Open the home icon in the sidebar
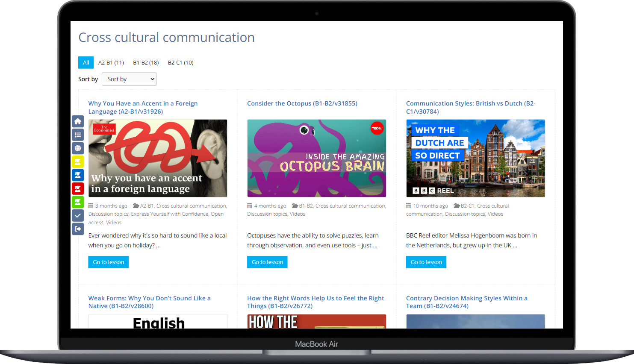The height and width of the screenshot is (364, 634). pos(78,121)
